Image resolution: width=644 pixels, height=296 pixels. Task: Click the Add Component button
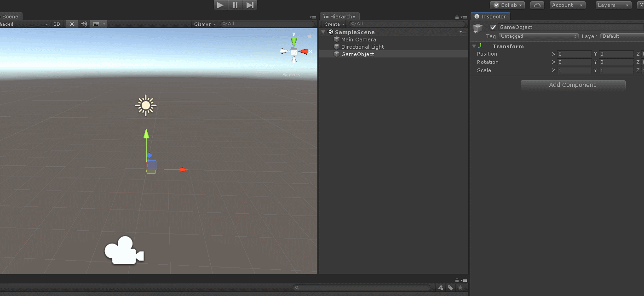point(573,85)
